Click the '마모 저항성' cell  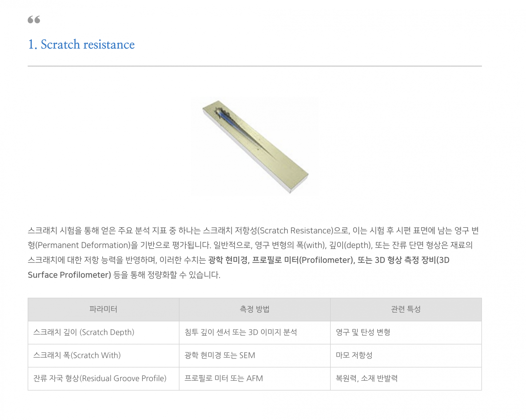pos(406,355)
